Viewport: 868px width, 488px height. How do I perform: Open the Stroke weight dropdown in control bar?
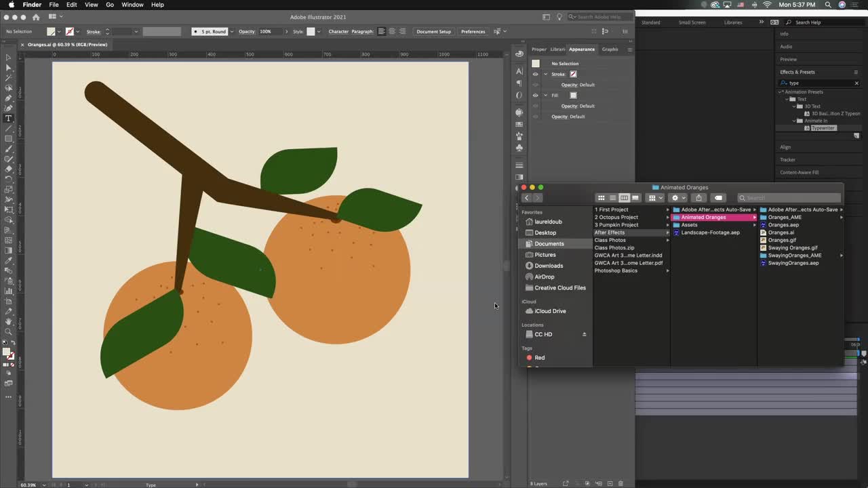(x=136, y=31)
